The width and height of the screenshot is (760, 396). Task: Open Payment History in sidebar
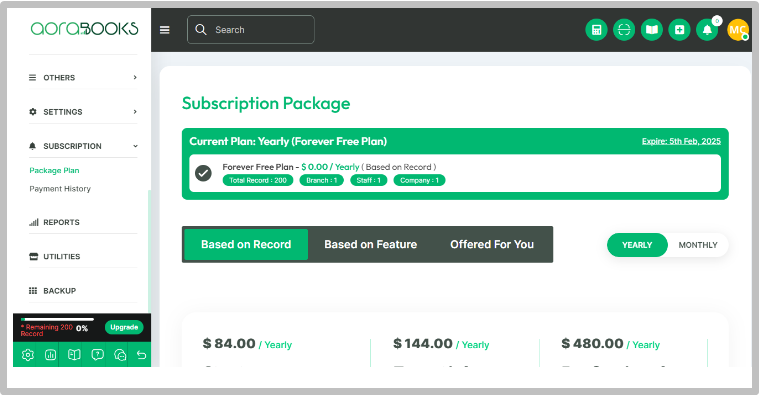click(60, 189)
